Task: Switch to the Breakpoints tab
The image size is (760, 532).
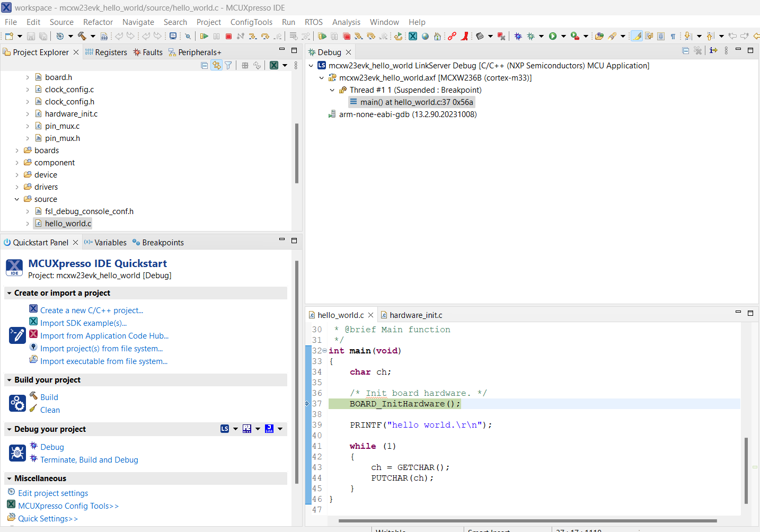Action: point(158,243)
